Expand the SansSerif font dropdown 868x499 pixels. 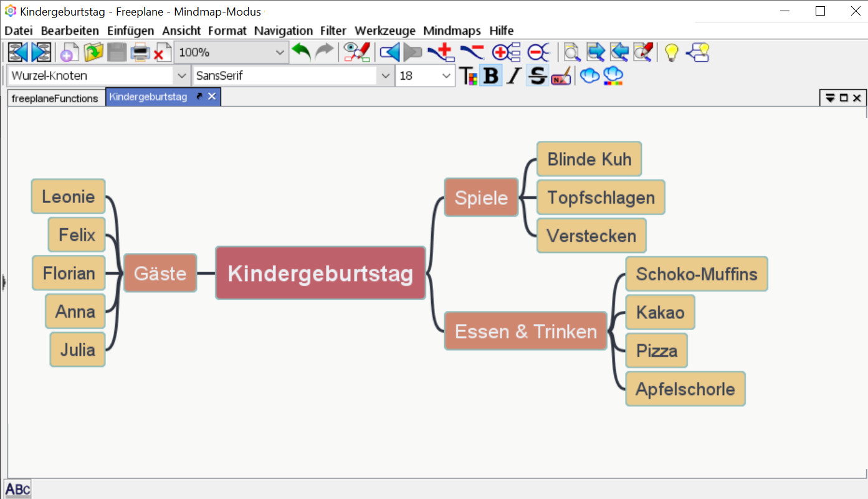coord(384,76)
